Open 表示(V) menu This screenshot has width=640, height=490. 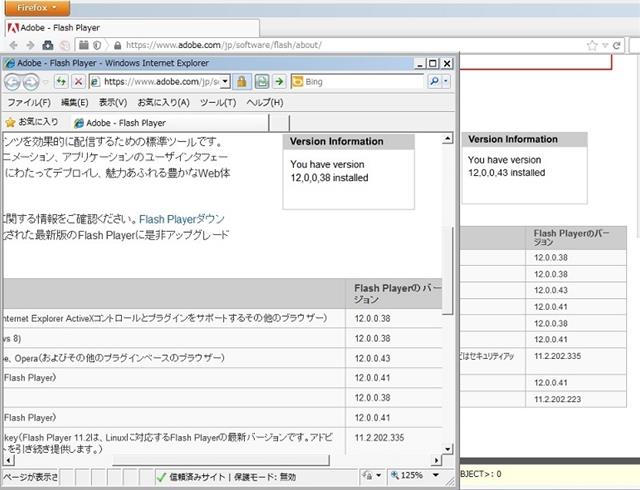[113, 102]
